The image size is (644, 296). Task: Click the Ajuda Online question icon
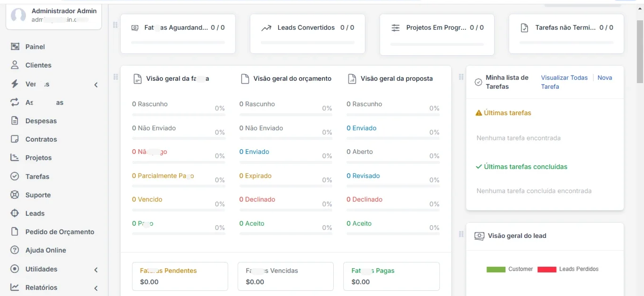(x=15, y=250)
